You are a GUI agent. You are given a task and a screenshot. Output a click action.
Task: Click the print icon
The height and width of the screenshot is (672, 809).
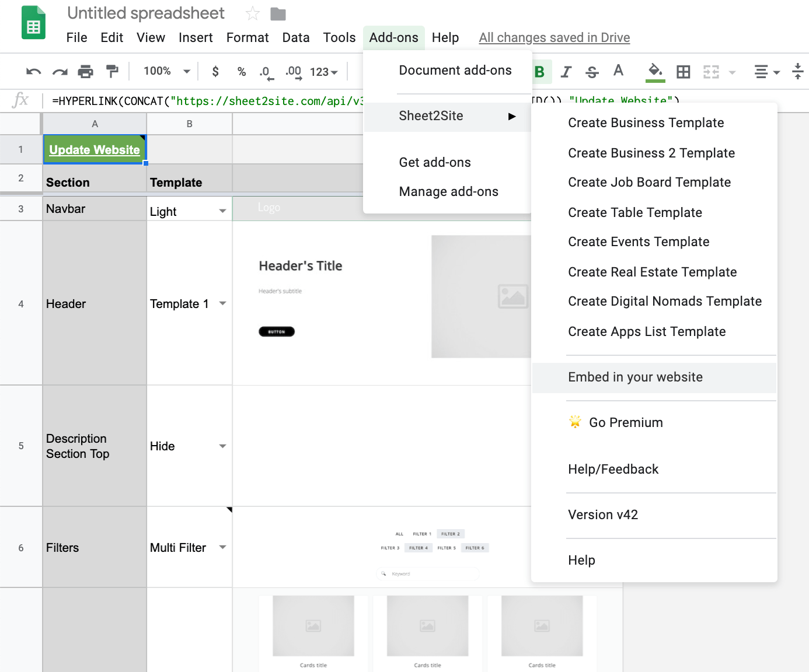[86, 72]
